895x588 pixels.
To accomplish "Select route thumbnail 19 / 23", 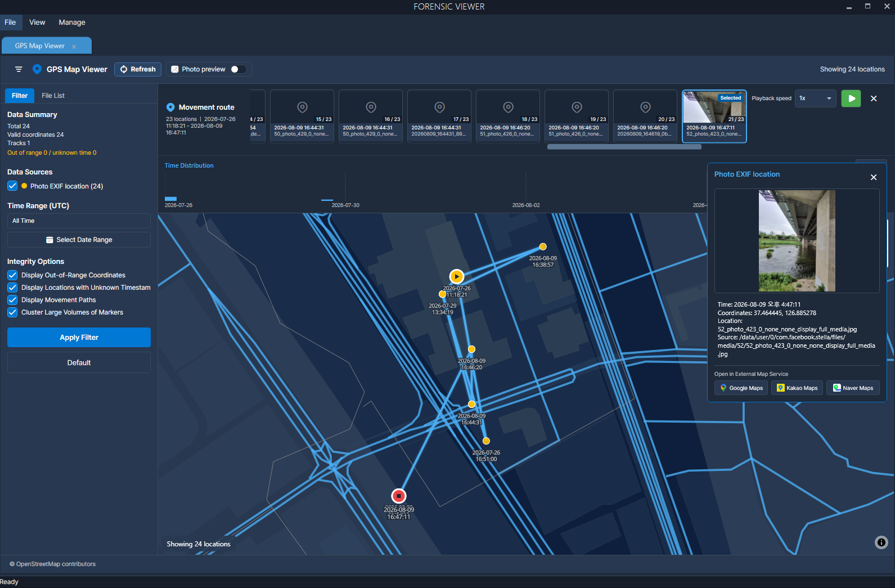I will coord(577,116).
